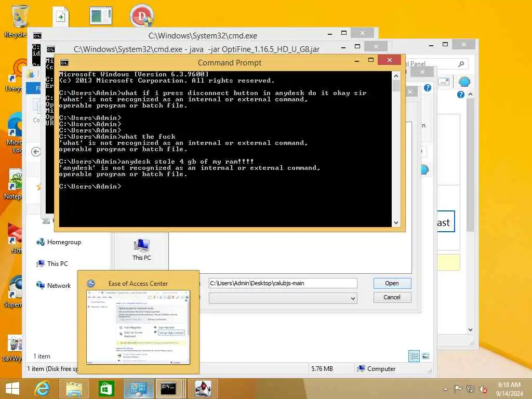Click the OptiFine cmd window system icon
The width and height of the screenshot is (532, 399).
(x=50, y=49)
